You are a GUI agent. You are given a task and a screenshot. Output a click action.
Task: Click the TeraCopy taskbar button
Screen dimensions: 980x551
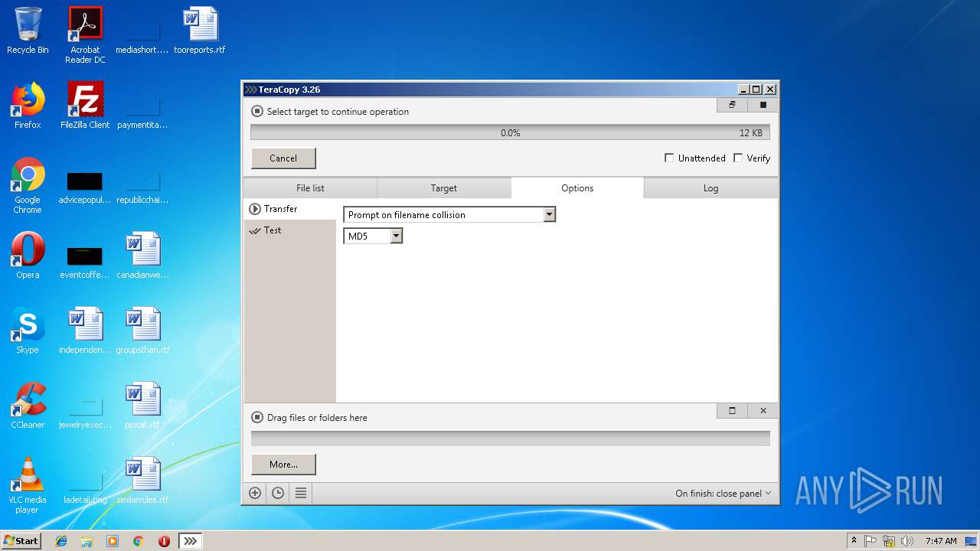pyautogui.click(x=191, y=541)
